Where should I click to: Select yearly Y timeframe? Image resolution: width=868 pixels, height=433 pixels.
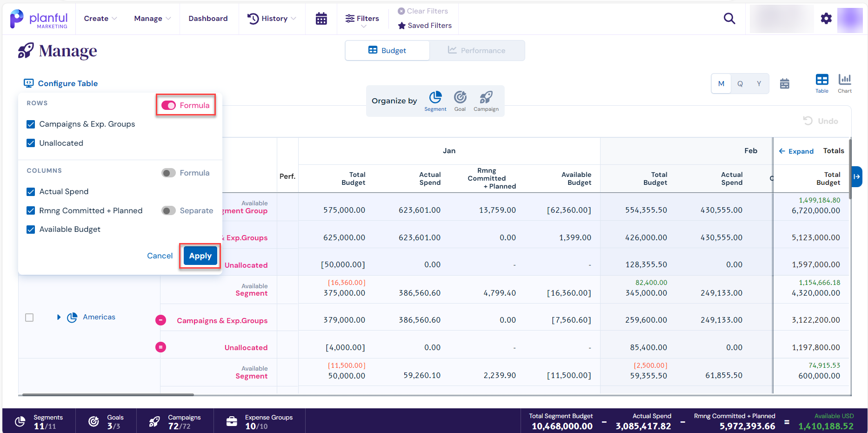pos(759,84)
